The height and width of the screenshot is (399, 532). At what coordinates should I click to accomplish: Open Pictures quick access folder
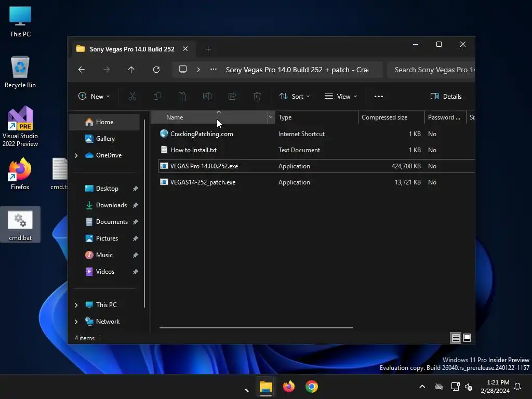(107, 238)
